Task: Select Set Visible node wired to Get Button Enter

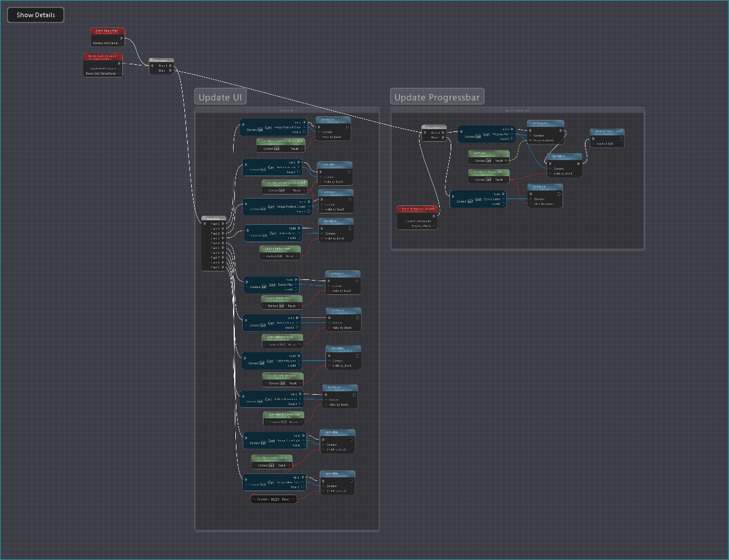Action: (x=336, y=230)
